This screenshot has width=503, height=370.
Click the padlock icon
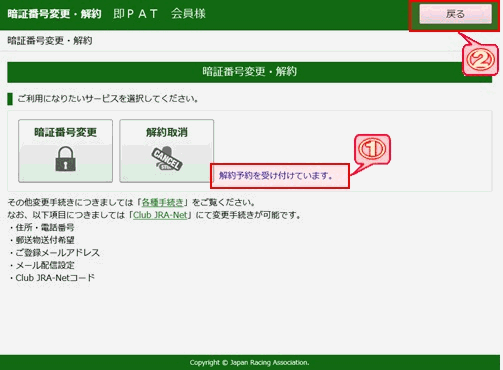click(65, 159)
